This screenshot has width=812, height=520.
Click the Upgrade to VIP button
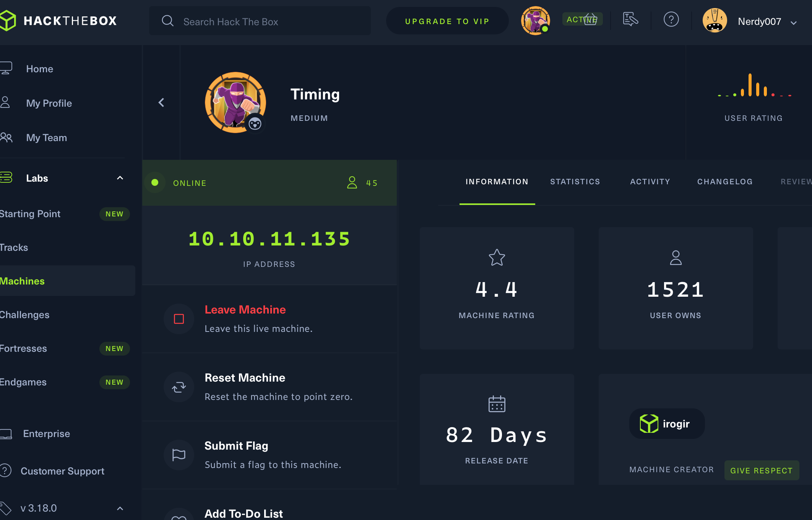tap(447, 21)
